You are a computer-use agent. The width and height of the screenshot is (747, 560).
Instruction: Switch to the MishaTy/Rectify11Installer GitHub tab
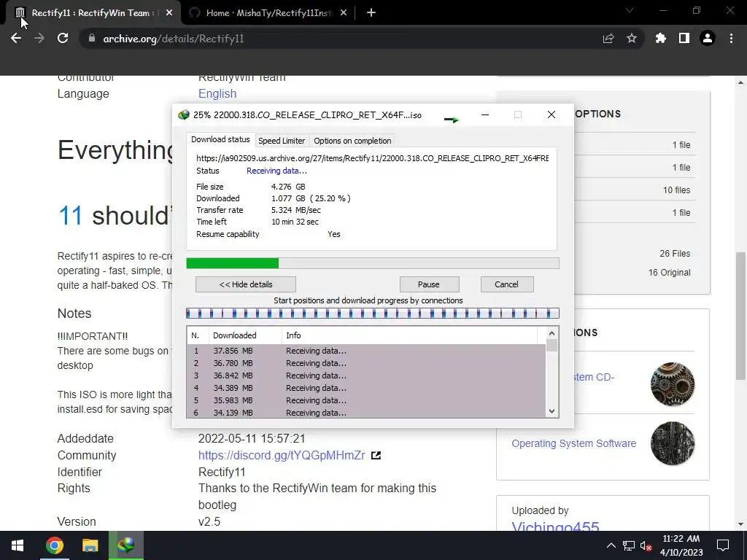click(x=268, y=13)
